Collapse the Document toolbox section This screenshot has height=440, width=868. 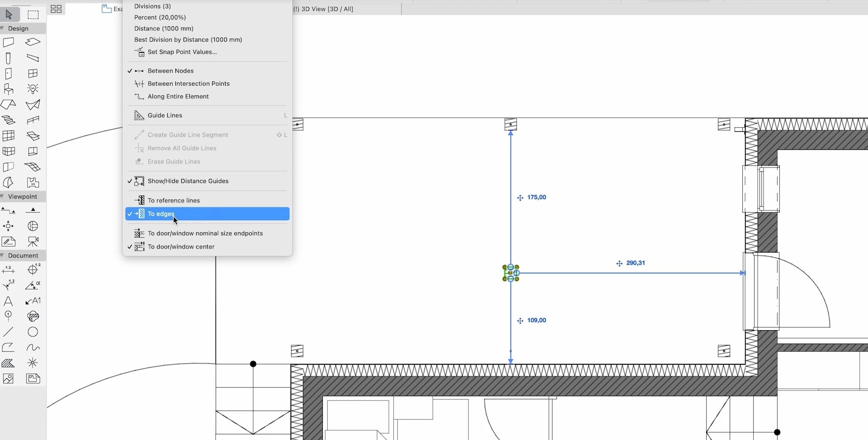pos(3,255)
